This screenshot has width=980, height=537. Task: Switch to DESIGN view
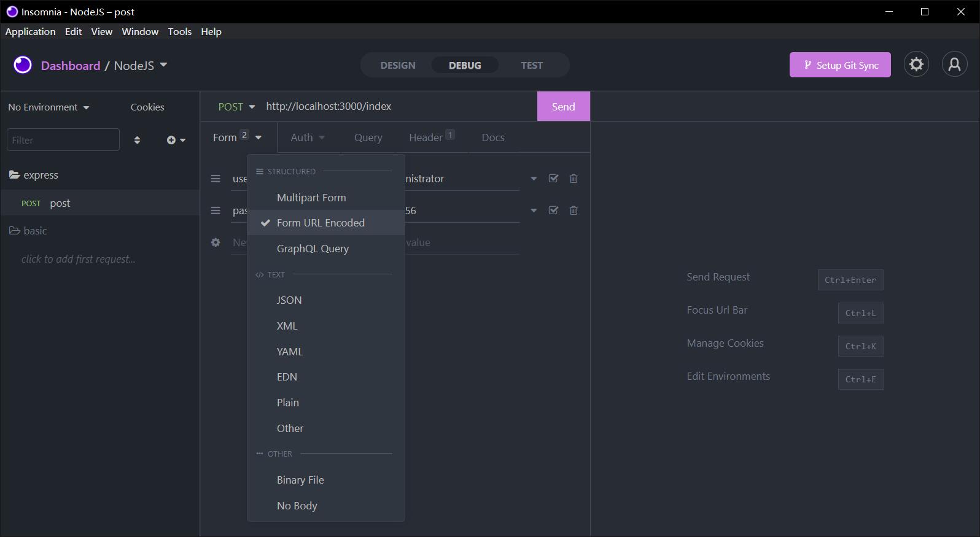pyautogui.click(x=398, y=65)
